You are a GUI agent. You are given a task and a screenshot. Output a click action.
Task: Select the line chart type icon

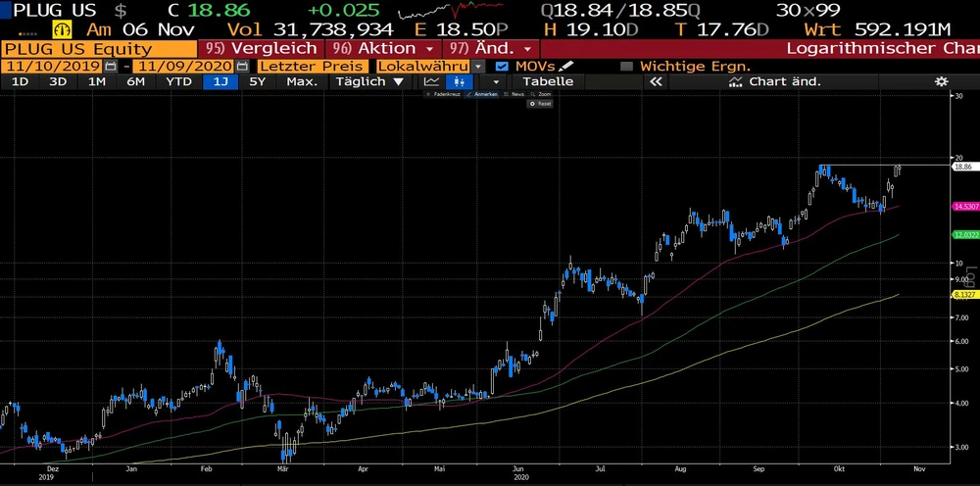point(432,82)
